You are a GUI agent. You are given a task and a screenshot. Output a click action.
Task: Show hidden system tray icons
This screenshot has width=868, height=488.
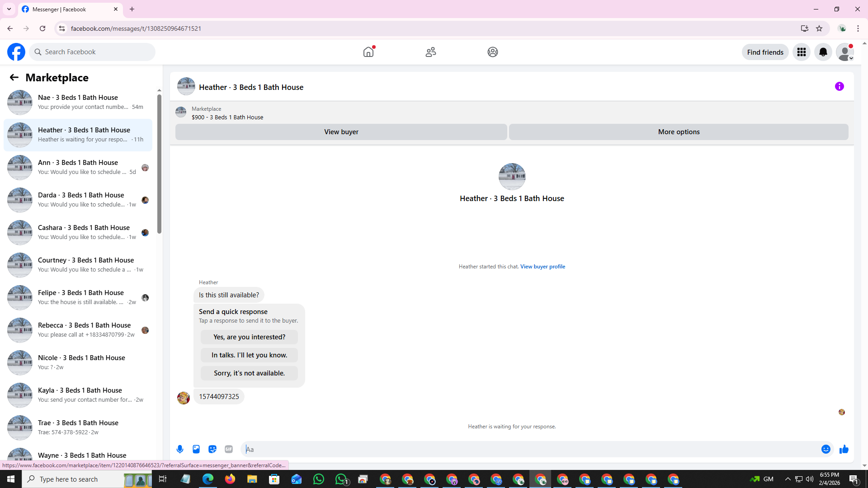point(788,479)
